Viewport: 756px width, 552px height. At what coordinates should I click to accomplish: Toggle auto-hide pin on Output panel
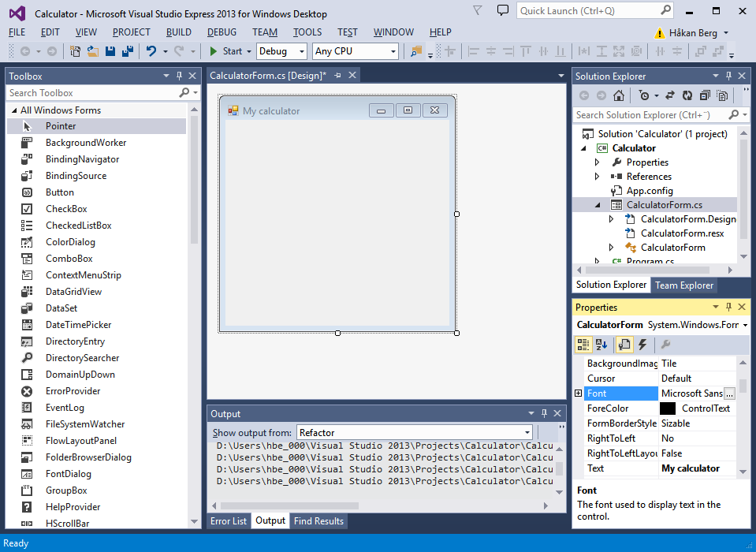point(545,413)
